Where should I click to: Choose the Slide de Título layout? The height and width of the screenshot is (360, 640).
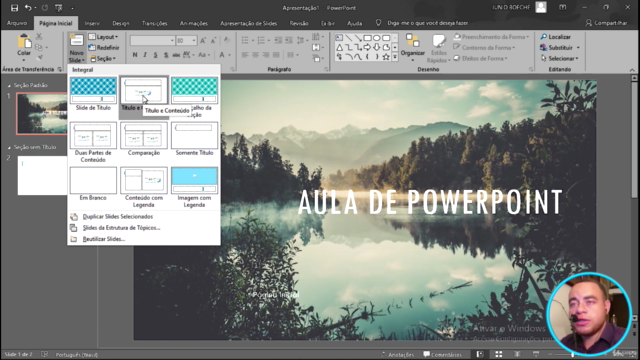point(93,94)
